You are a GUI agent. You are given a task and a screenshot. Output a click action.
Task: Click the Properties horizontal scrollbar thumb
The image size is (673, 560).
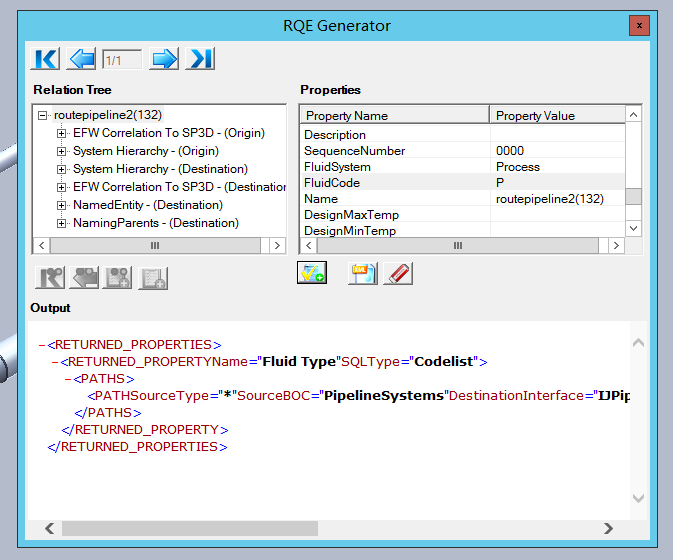tap(458, 245)
